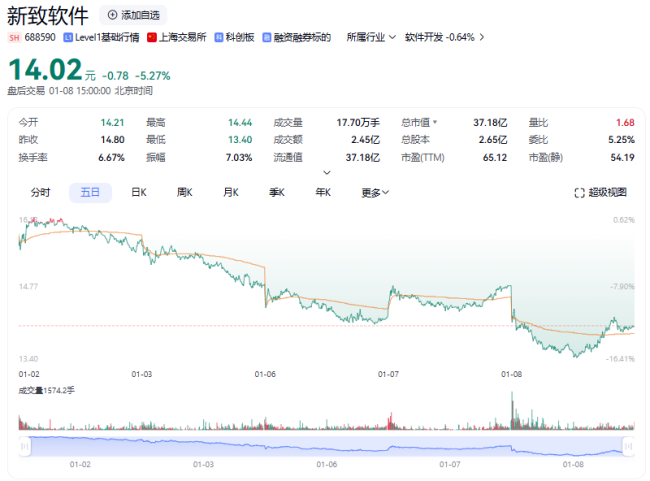The width and height of the screenshot is (650, 481).
Task: Click the 总股本 value 2.65亿
Action: tap(492, 140)
